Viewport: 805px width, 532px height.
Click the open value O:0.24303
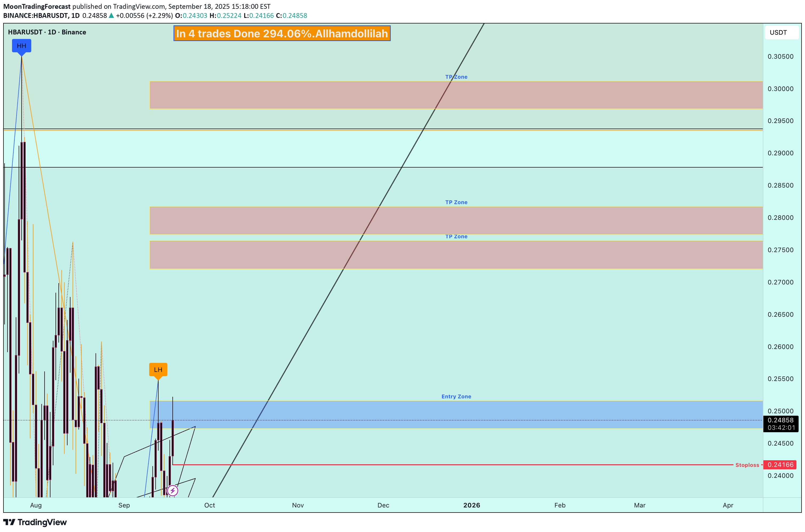[x=191, y=15]
